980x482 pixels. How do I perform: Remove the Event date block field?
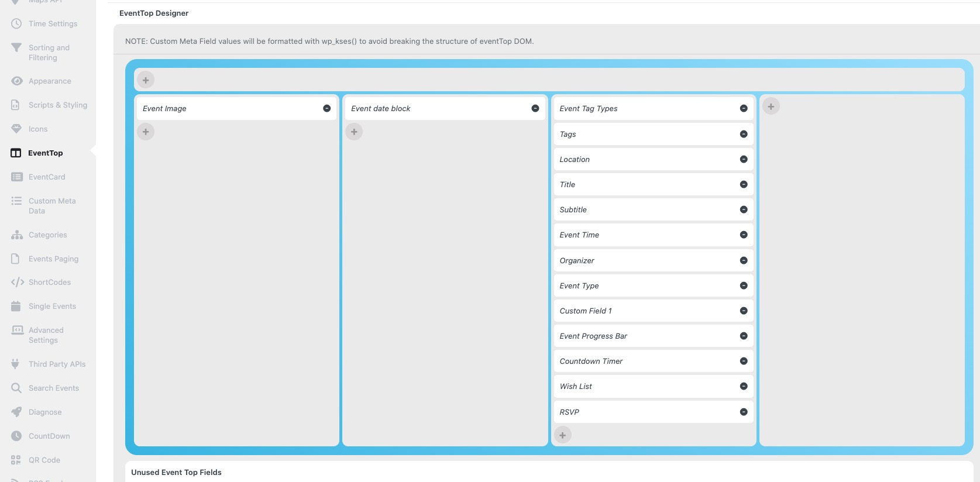535,108
